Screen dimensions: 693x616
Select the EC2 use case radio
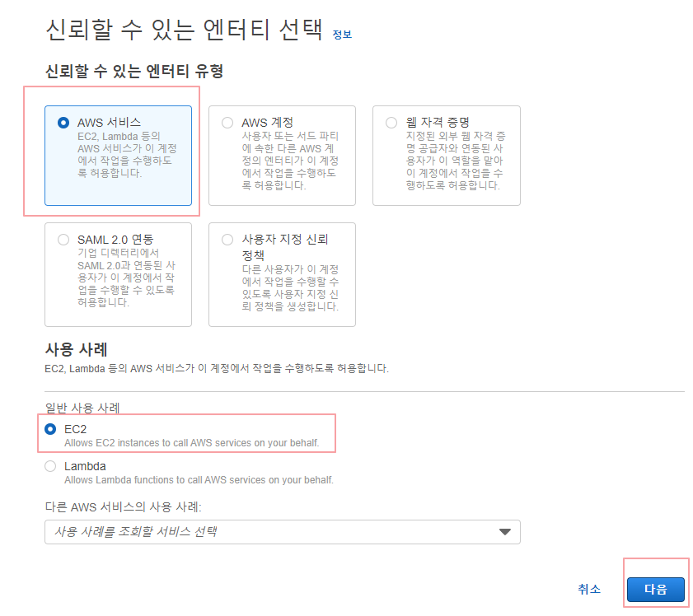pyautogui.click(x=50, y=429)
